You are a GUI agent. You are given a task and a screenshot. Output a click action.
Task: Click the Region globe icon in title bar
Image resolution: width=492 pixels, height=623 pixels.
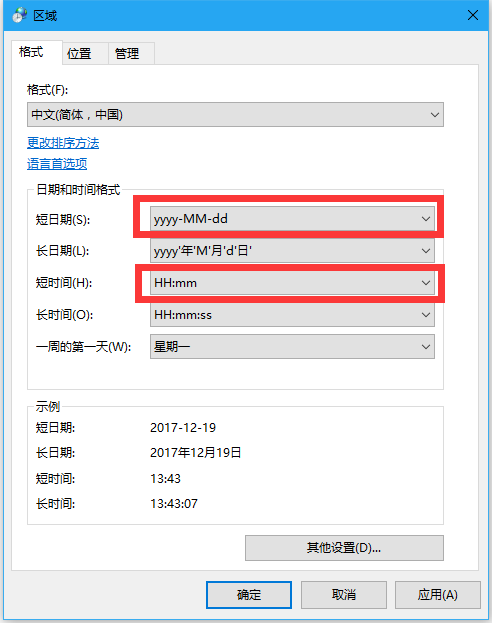coord(19,15)
